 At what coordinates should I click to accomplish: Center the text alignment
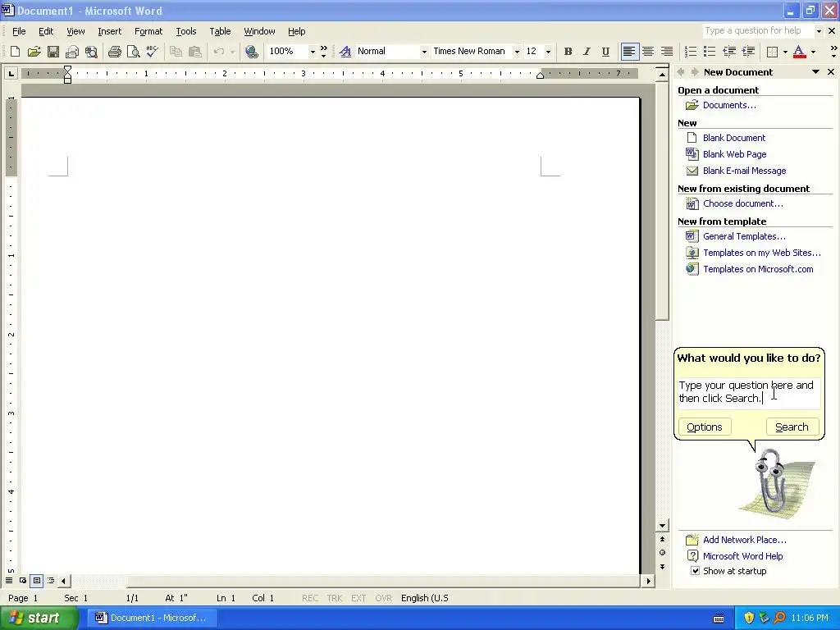point(648,52)
